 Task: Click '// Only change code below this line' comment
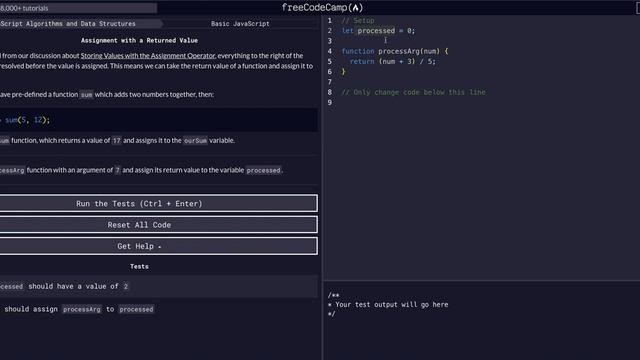(413, 92)
